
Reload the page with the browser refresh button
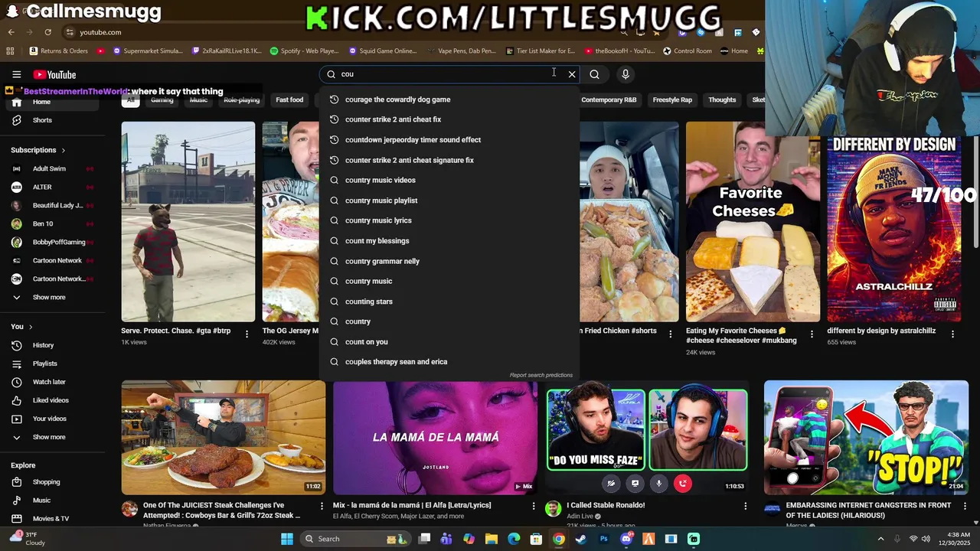pos(47,32)
